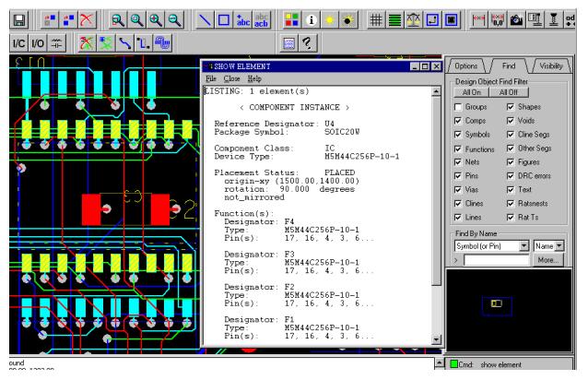588x380 pixels.
Task: Toggle the Vias checkbox
Action: (458, 190)
